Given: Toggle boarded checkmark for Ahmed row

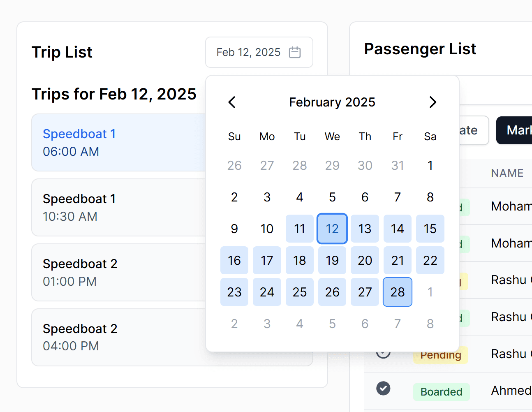Looking at the screenshot, I should coord(383,388).
